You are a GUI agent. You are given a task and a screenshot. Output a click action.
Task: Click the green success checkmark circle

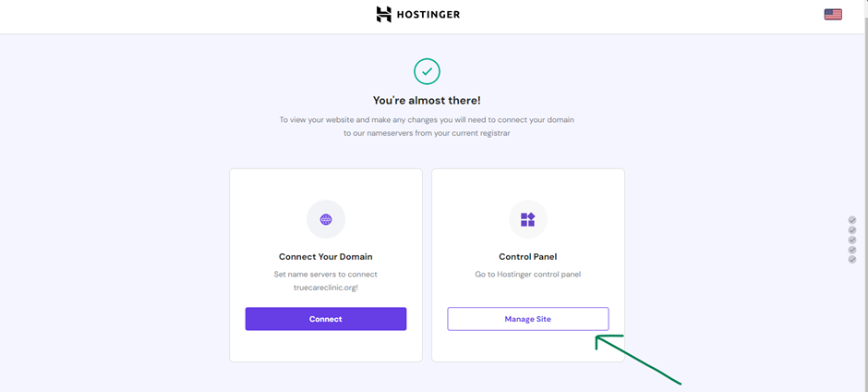pyautogui.click(x=427, y=71)
